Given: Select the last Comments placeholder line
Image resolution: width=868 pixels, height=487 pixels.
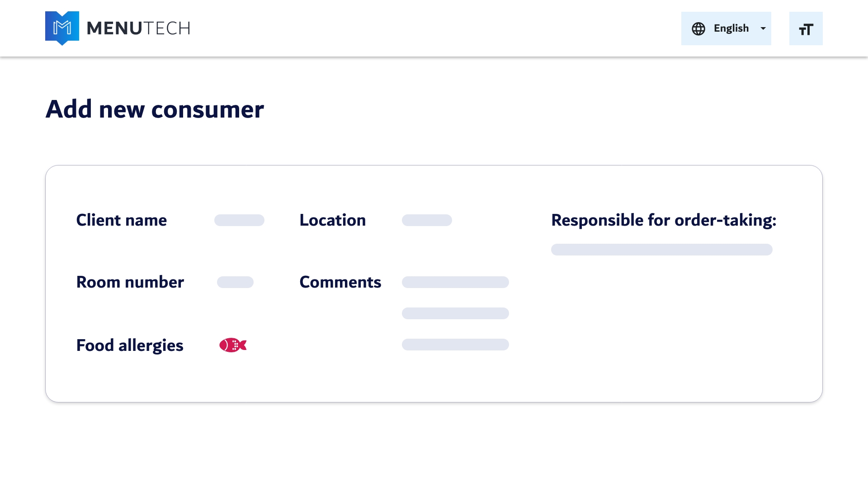Looking at the screenshot, I should tap(455, 345).
